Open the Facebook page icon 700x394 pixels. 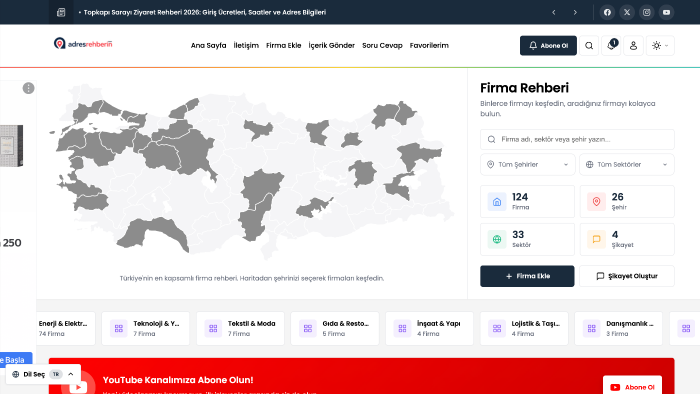607,12
